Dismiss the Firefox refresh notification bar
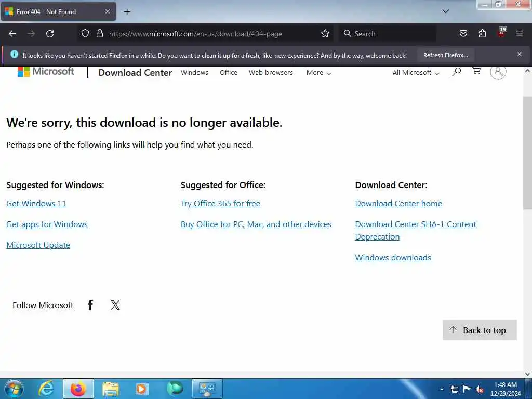This screenshot has width=532, height=399. click(x=520, y=54)
